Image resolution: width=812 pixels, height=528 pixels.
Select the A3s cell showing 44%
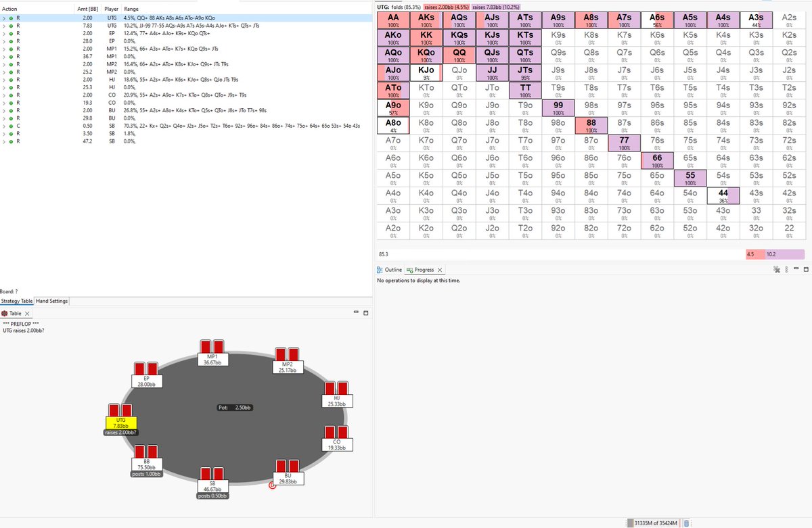(x=756, y=20)
